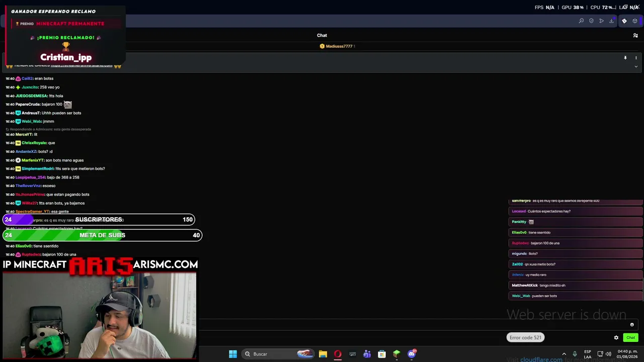Click AndreusT's level 32 subscriber badge
The image size is (644, 362).
[x=18, y=113]
